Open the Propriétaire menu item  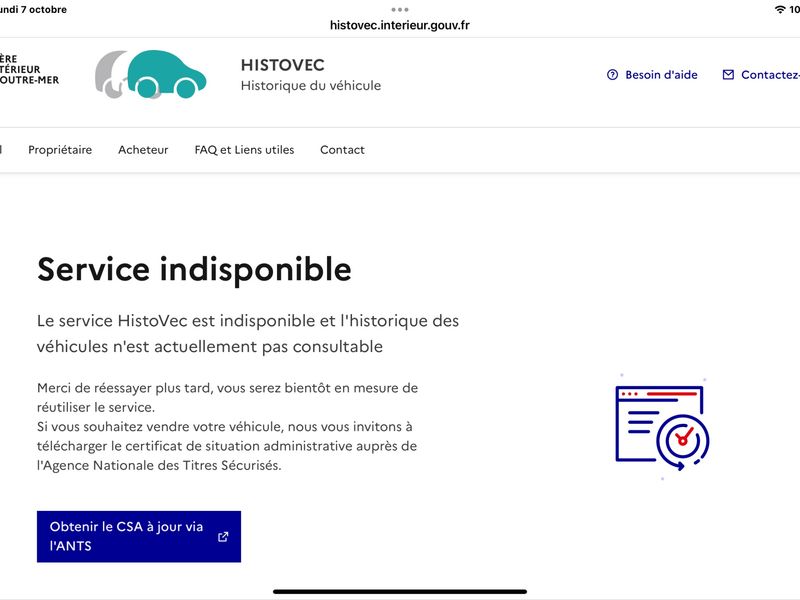click(60, 150)
